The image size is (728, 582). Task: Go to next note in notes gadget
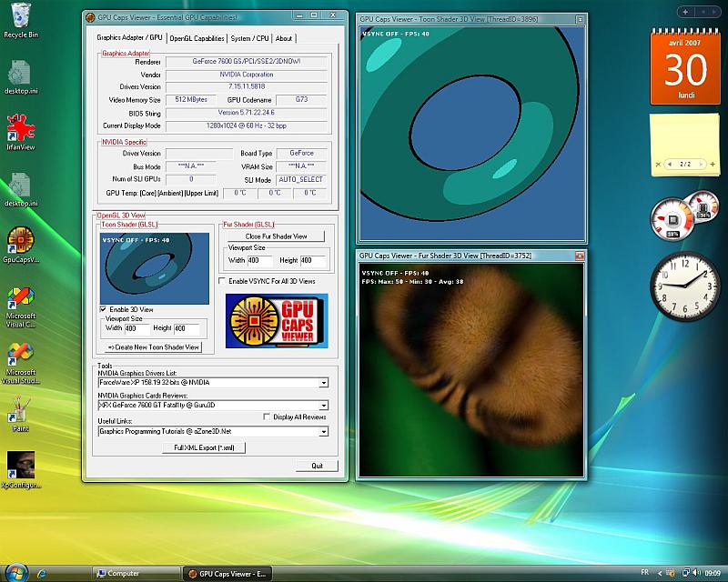701,164
